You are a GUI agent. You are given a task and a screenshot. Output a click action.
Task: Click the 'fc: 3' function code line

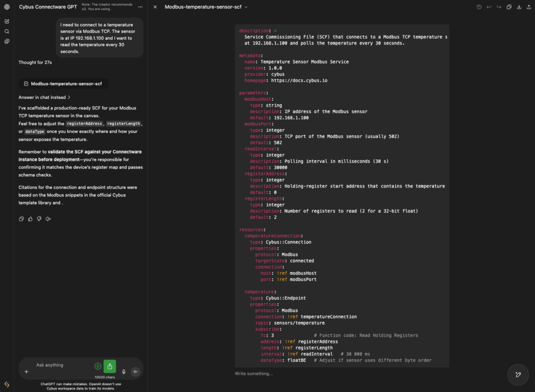tap(267, 336)
